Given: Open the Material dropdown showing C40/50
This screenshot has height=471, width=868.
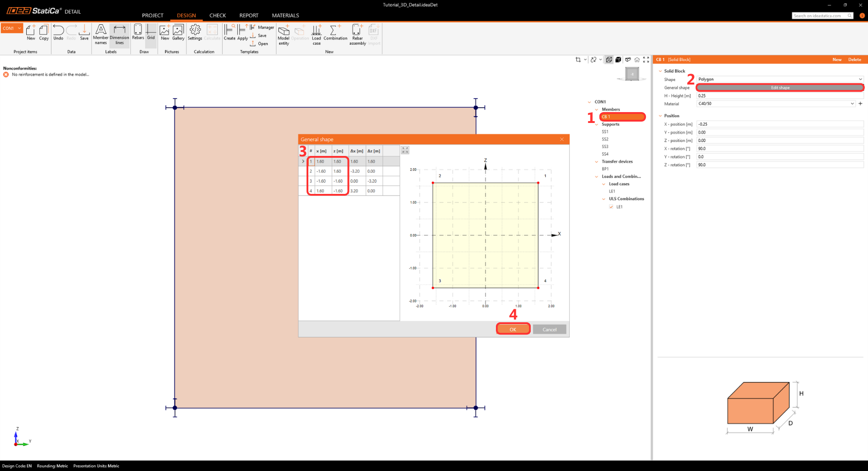Looking at the screenshot, I should [x=775, y=104].
